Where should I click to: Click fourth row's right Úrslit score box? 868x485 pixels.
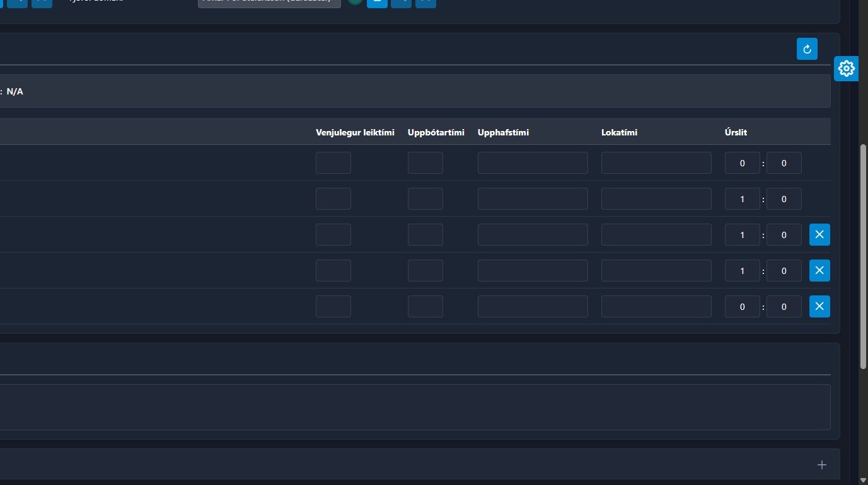(784, 270)
